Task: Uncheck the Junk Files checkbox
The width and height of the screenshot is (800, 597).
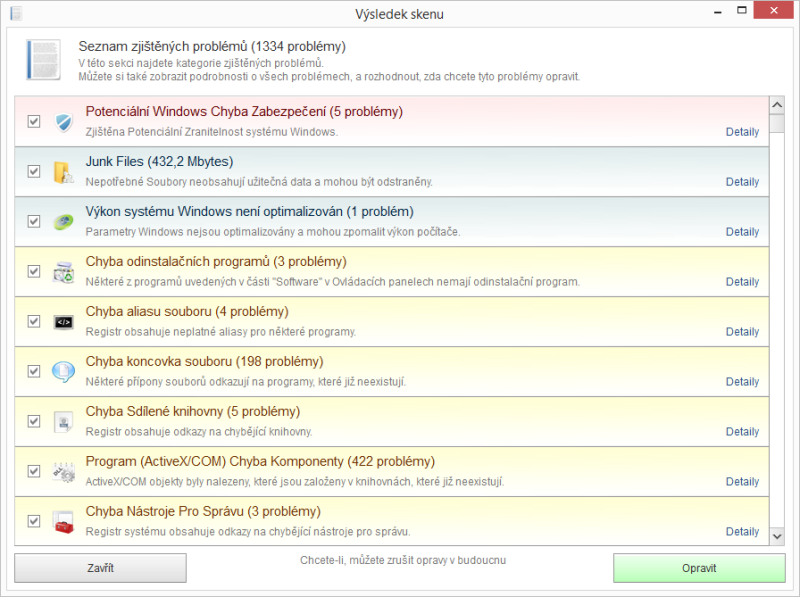Action: coord(34,172)
